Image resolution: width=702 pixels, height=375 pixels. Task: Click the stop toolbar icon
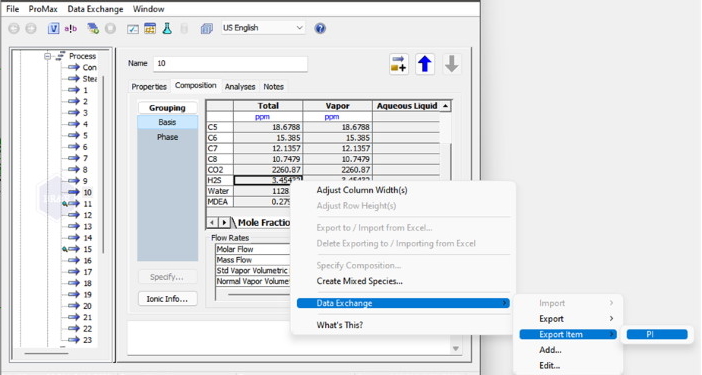coord(110,29)
